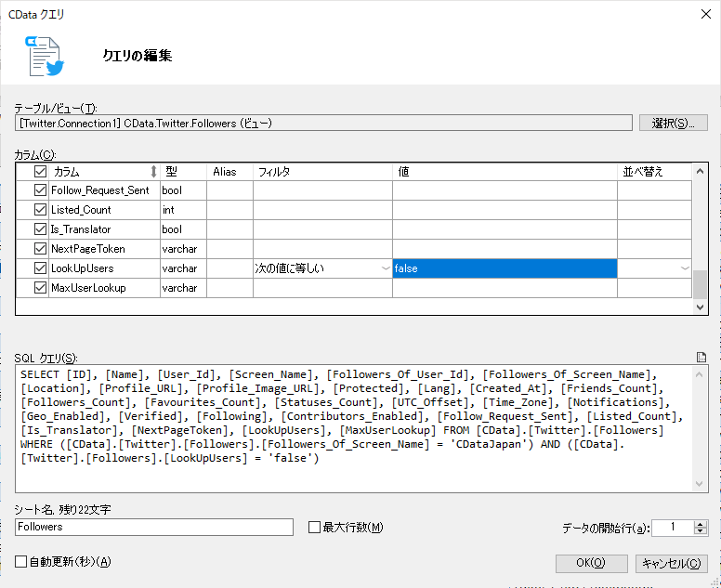Click the copy SQL query icon
The height and width of the screenshot is (588, 721).
pyautogui.click(x=701, y=358)
